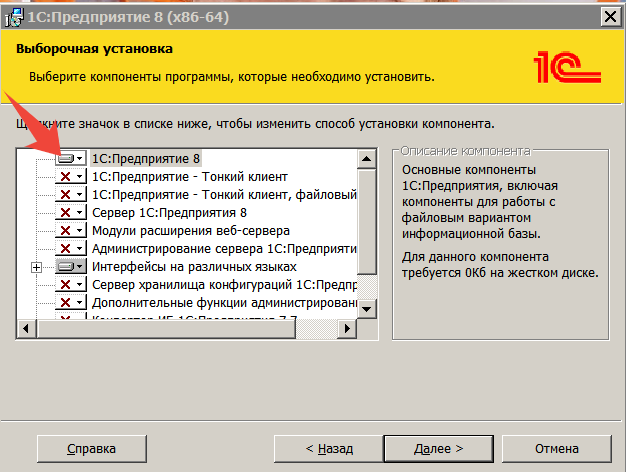Click vertical scrollbar down arrow in component list

coord(366,309)
